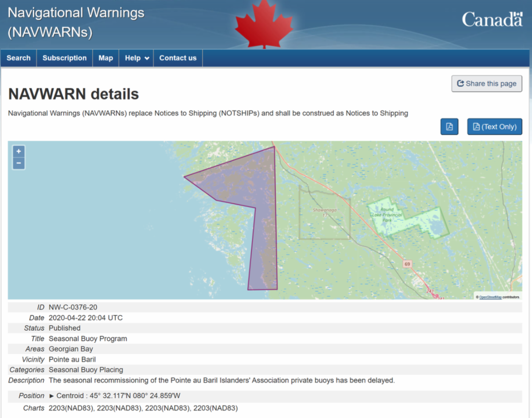This screenshot has width=532, height=418.
Task: Expand the Help dropdown menu
Action: (137, 58)
